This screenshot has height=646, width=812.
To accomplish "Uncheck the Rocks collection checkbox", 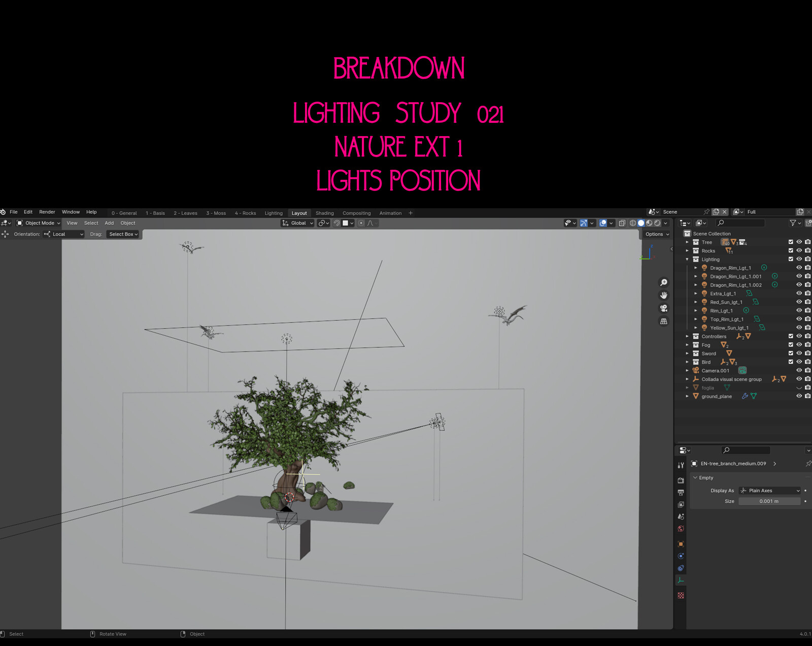I will point(791,251).
